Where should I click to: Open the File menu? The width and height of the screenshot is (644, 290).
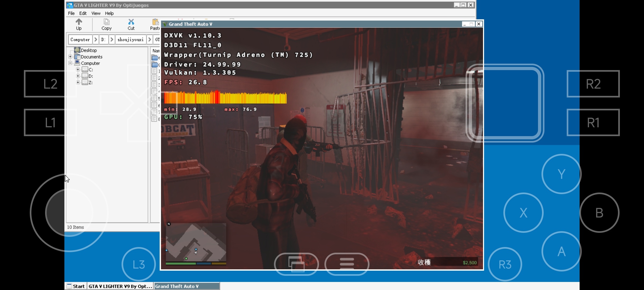(71, 13)
